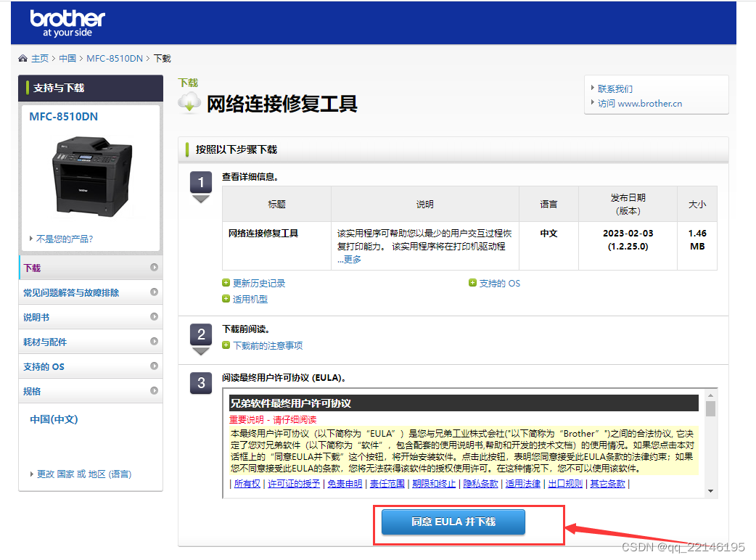756x560 pixels.
Task: Click arrow icon on 下载 sidebar row
Action: 155,267
